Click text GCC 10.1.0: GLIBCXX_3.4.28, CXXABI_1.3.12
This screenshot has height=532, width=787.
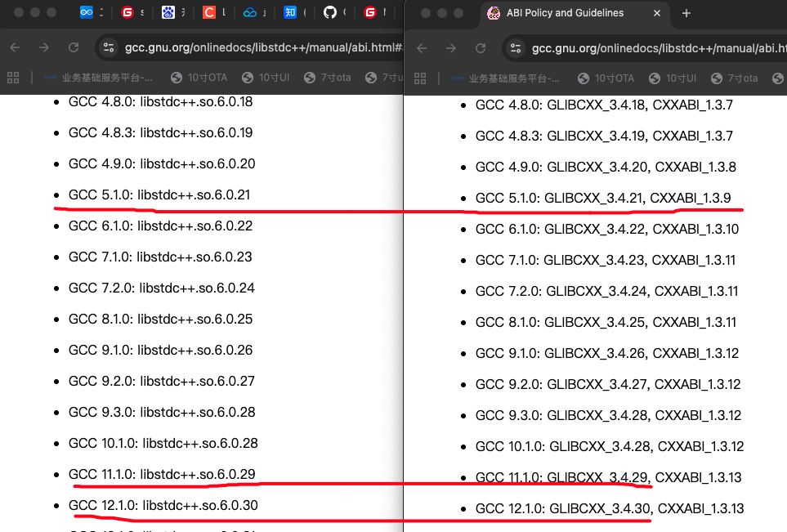pos(610,447)
